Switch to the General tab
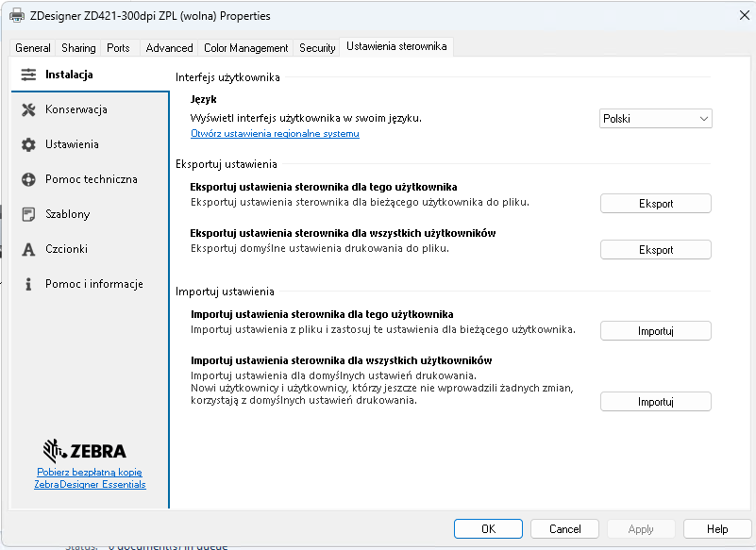The width and height of the screenshot is (756, 550). (x=33, y=48)
